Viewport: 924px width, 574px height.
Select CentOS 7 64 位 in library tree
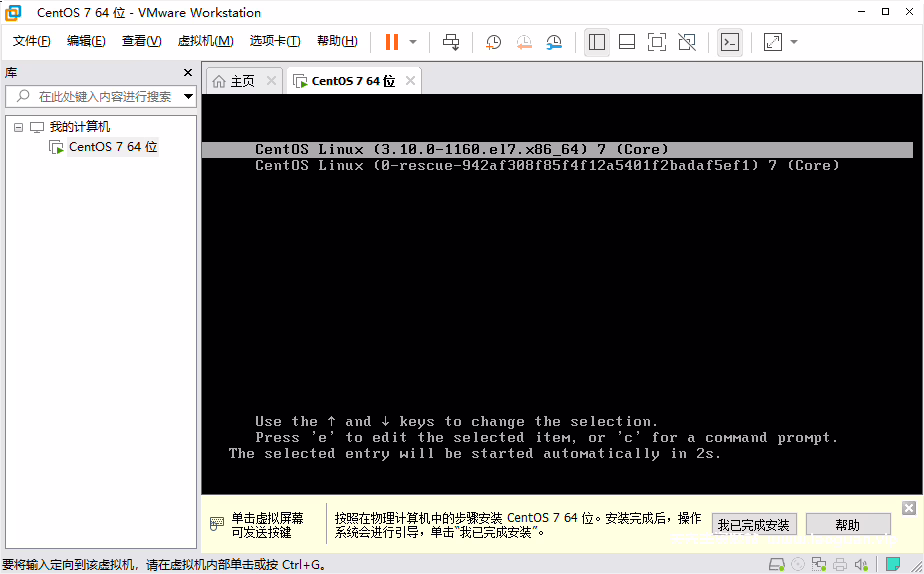tap(113, 147)
